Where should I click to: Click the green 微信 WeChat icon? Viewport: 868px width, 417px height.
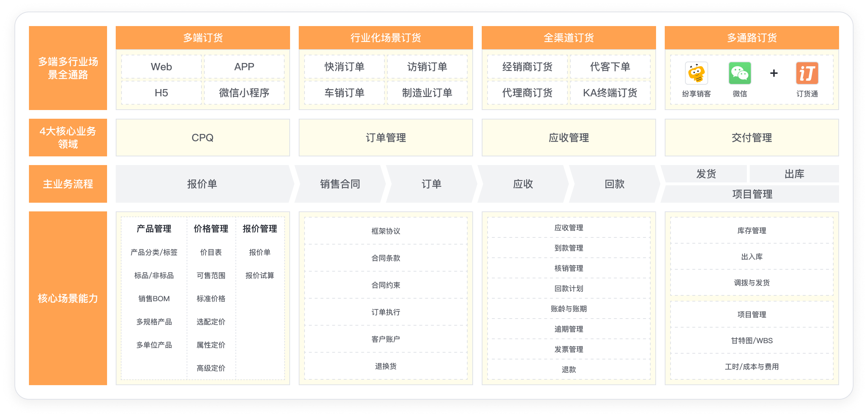[740, 73]
